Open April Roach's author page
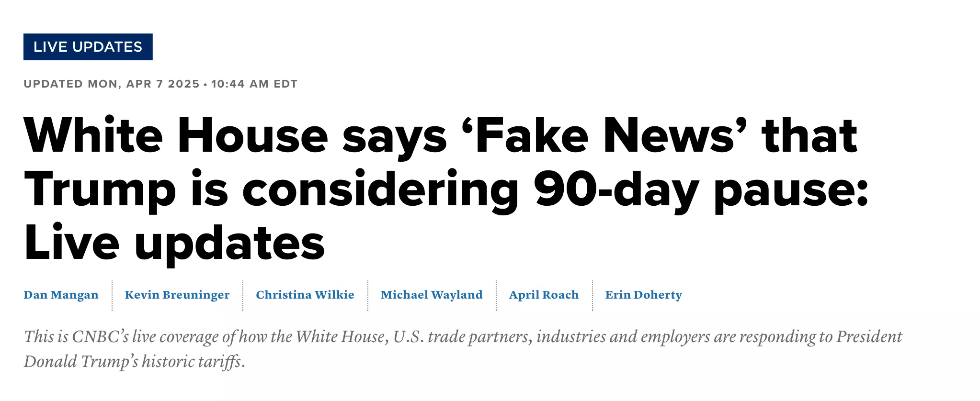This screenshot has width=980, height=401. [x=544, y=295]
